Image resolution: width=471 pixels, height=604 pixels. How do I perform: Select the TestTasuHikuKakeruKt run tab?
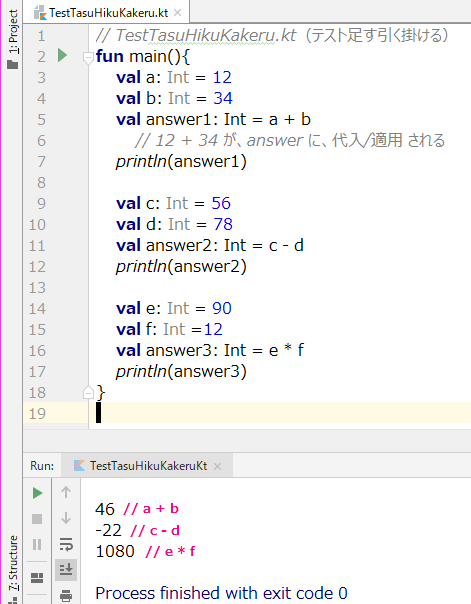tap(141, 466)
